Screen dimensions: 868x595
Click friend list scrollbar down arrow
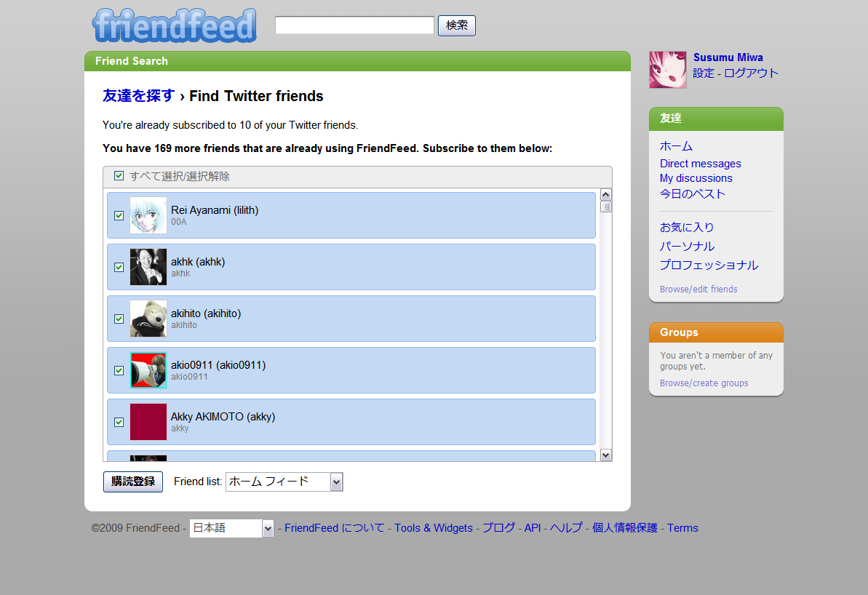(605, 455)
